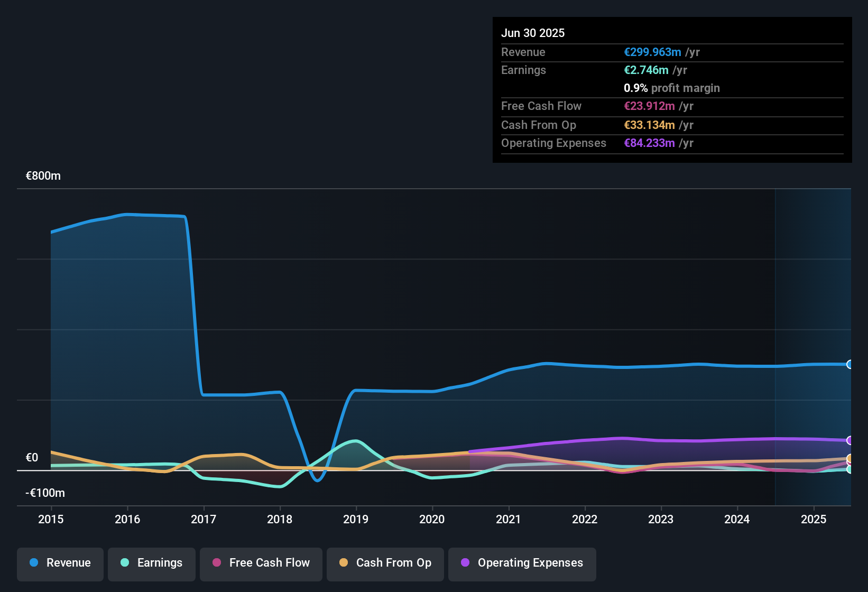Toggle the Revenue series via its legend item

click(x=60, y=563)
